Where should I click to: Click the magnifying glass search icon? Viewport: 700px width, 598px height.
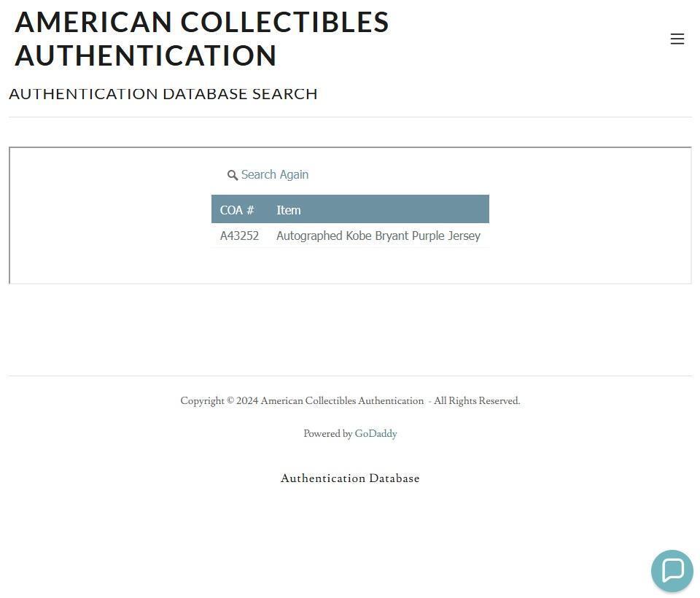click(x=233, y=175)
